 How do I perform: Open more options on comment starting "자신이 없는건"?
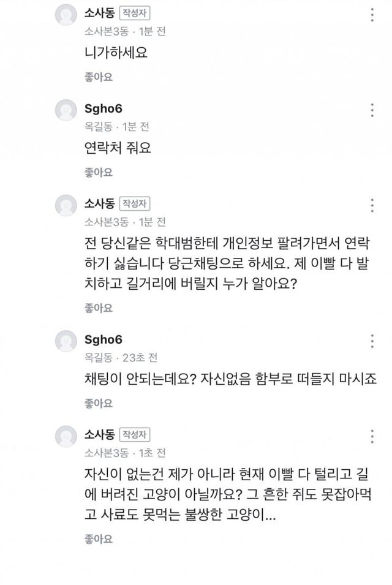point(372,436)
